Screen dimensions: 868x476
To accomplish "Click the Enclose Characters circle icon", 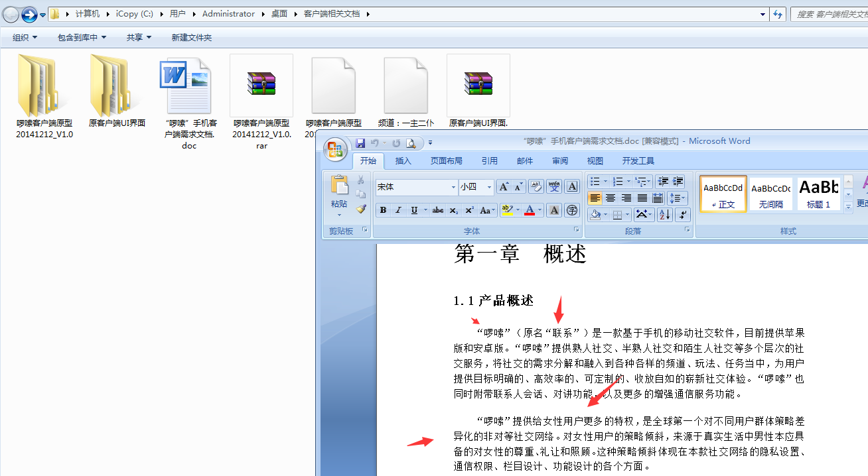I will pos(572,210).
